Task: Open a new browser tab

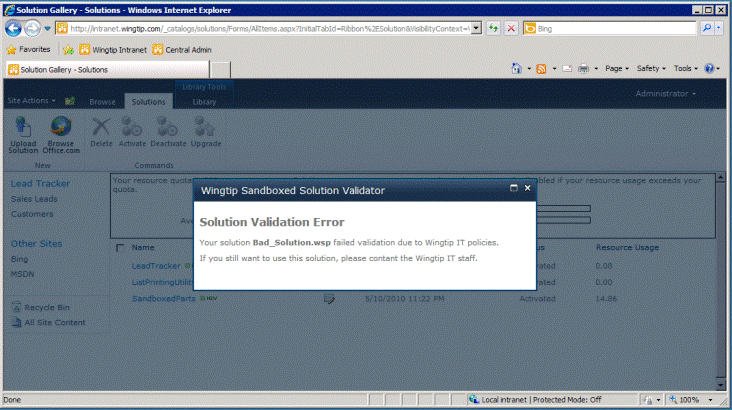Action: point(220,70)
